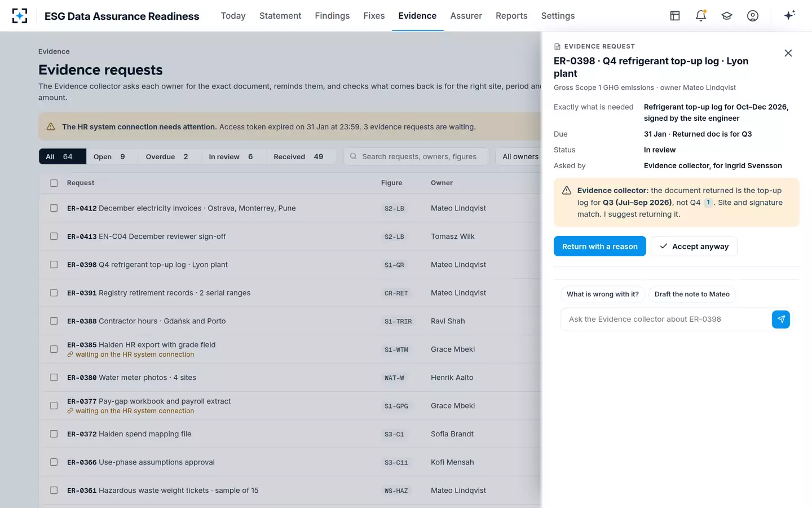The width and height of the screenshot is (812, 508).
Task: Check the ER-0413 row checkbox
Action: pos(54,237)
